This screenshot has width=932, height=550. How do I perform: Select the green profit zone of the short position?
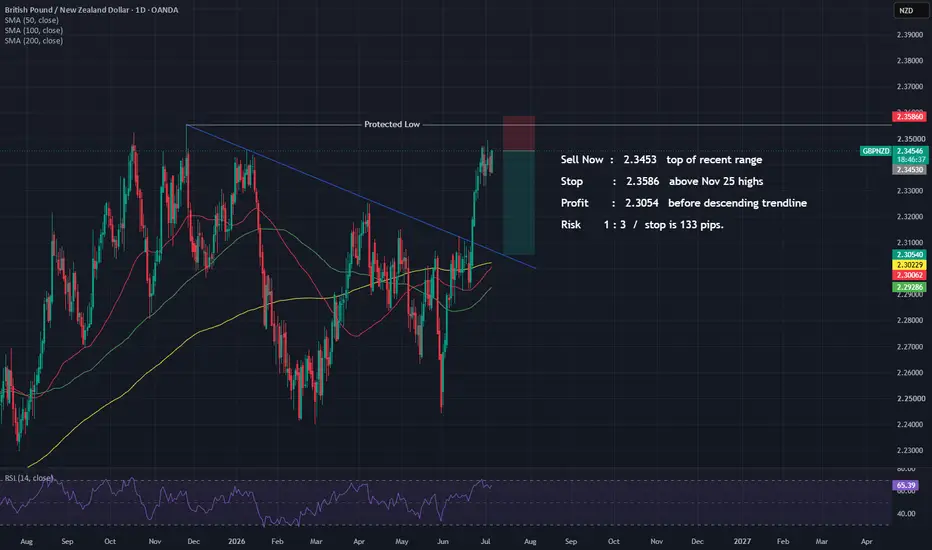tap(519, 203)
